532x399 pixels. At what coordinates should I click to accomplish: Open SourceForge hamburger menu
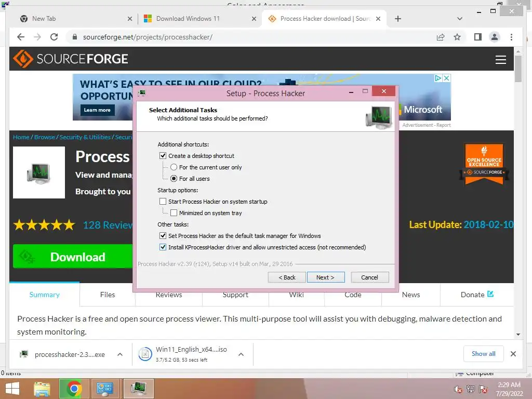click(x=500, y=59)
